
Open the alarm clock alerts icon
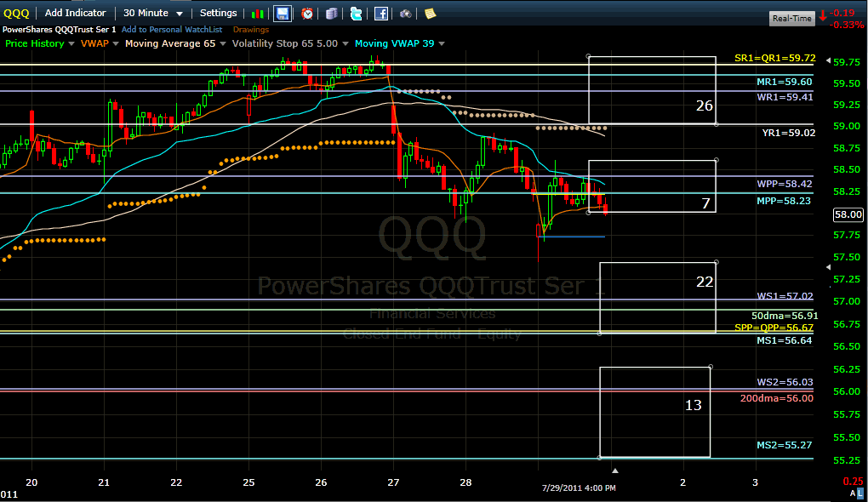coord(307,14)
